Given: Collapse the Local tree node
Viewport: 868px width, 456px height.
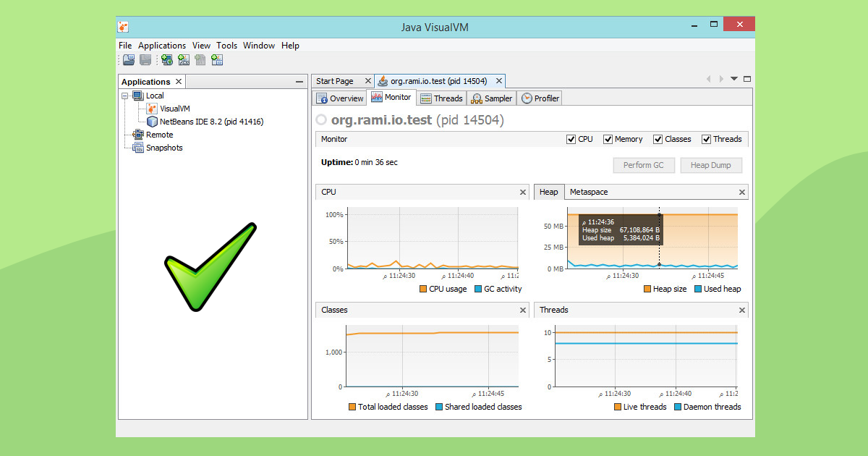Looking at the screenshot, I should coord(125,96).
